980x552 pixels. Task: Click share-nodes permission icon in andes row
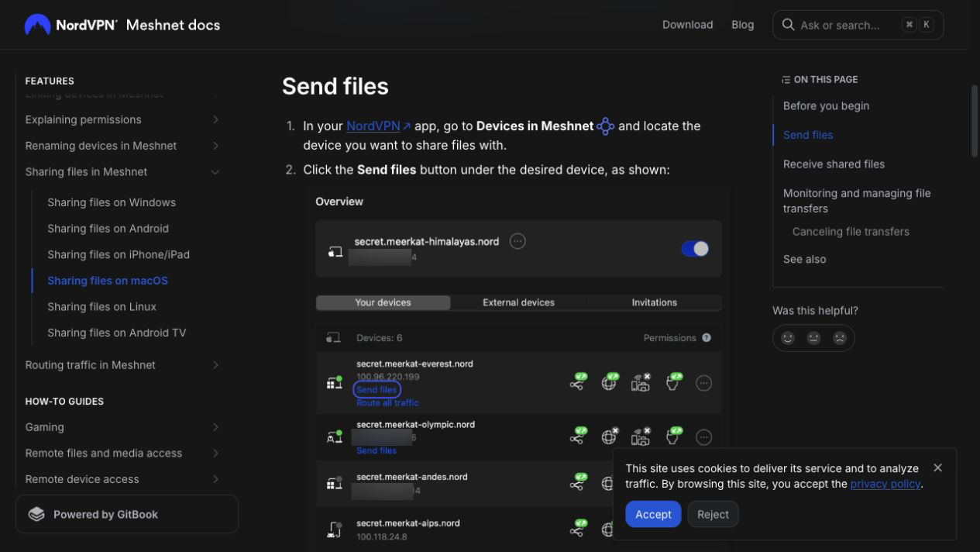tap(579, 482)
